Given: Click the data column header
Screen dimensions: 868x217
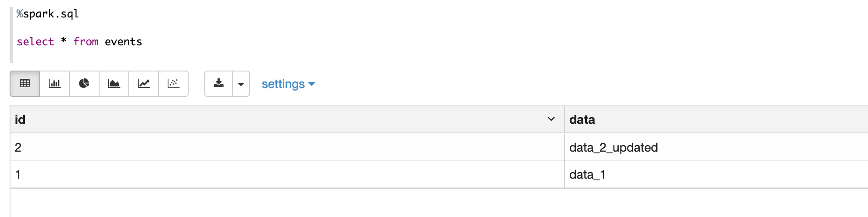Looking at the screenshot, I should tap(582, 119).
